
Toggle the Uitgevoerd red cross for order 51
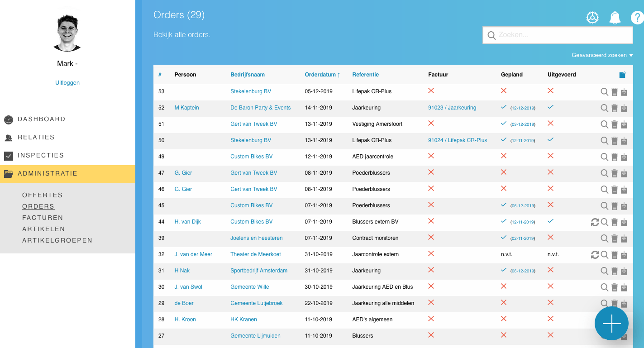tap(550, 124)
